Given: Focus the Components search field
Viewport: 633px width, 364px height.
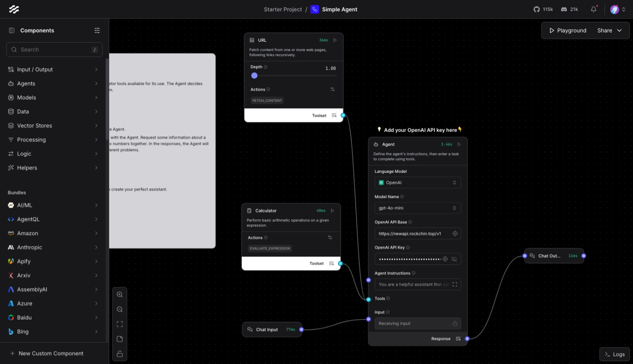Looking at the screenshot, I should [54, 50].
